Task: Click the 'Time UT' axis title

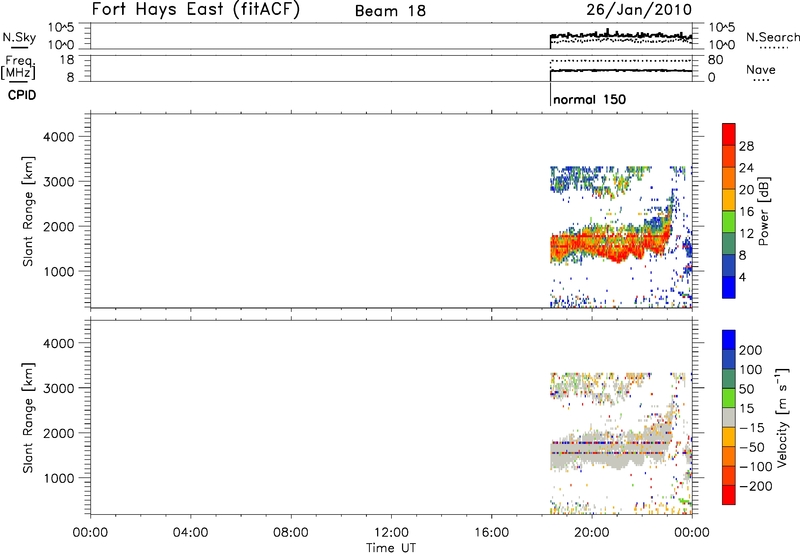Action: point(391,548)
